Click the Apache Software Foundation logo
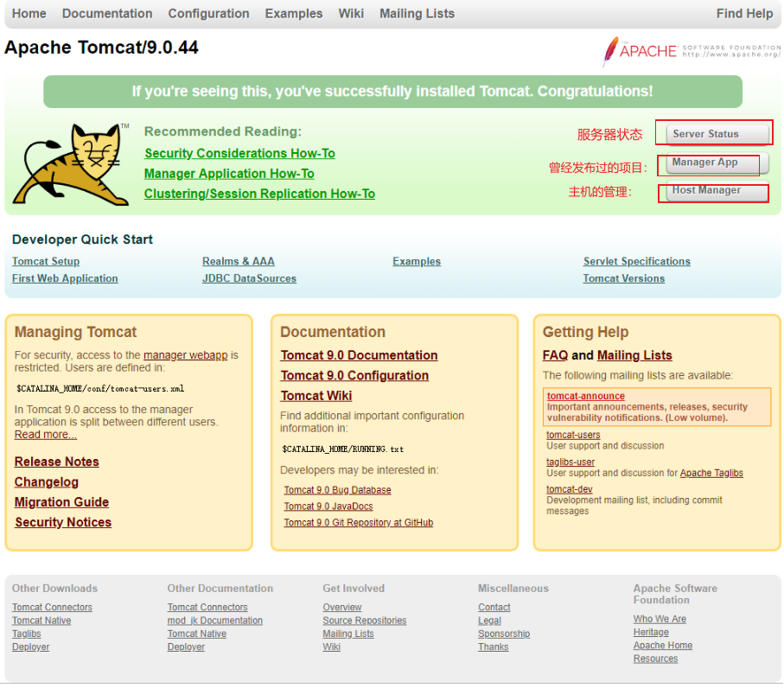This screenshot has width=784, height=688. pyautogui.click(x=692, y=50)
